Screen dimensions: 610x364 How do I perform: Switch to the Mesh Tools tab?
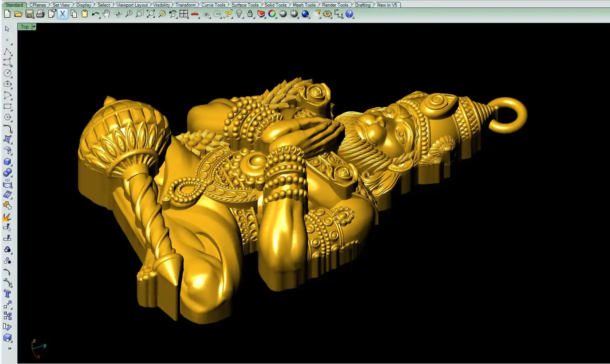tap(304, 5)
